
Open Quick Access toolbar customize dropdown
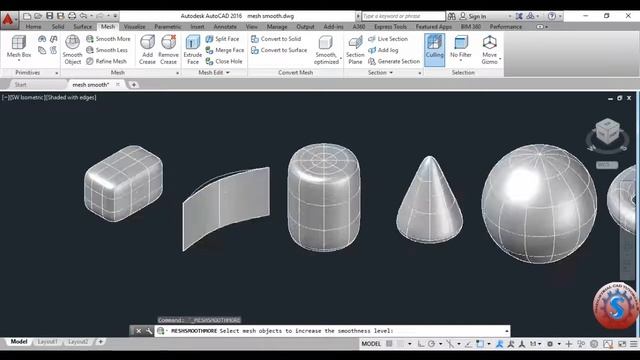[116, 16]
